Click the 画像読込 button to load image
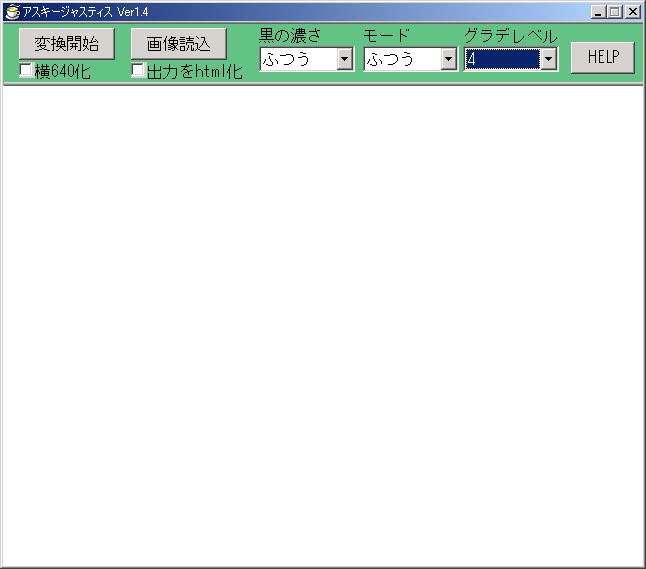Image resolution: width=646 pixels, height=569 pixels. 178,44
